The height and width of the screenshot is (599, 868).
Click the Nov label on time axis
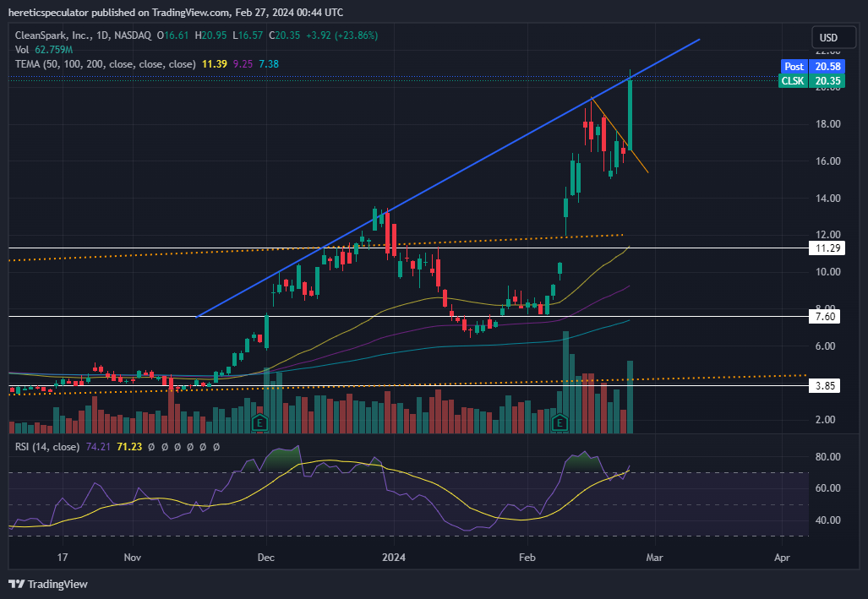click(133, 558)
